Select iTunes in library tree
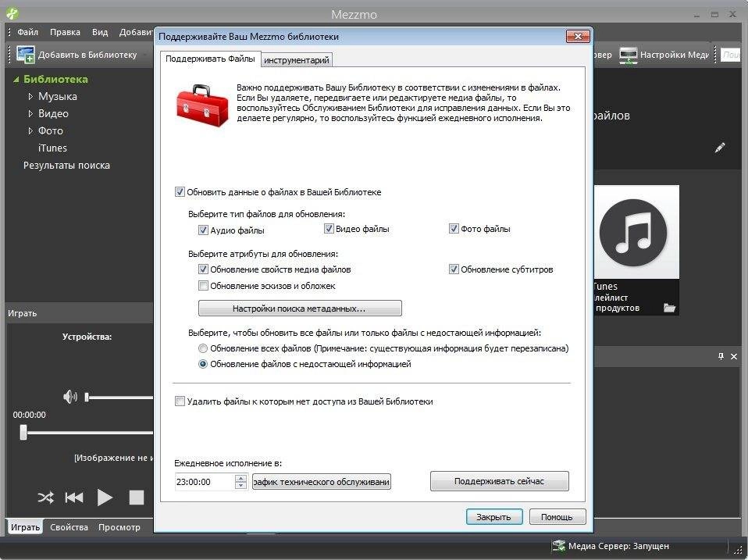Viewport: 748px width, 560px height. pos(52,148)
